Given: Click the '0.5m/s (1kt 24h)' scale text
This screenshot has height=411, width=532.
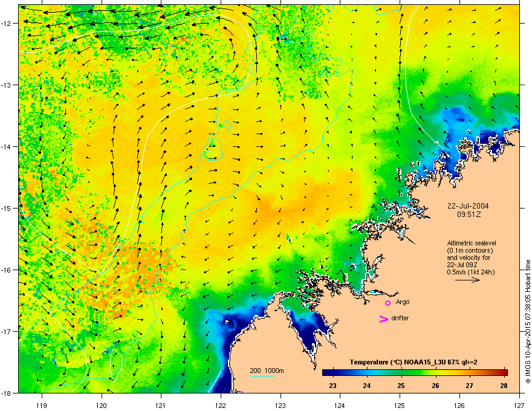Looking at the screenshot, I should click(x=470, y=272).
